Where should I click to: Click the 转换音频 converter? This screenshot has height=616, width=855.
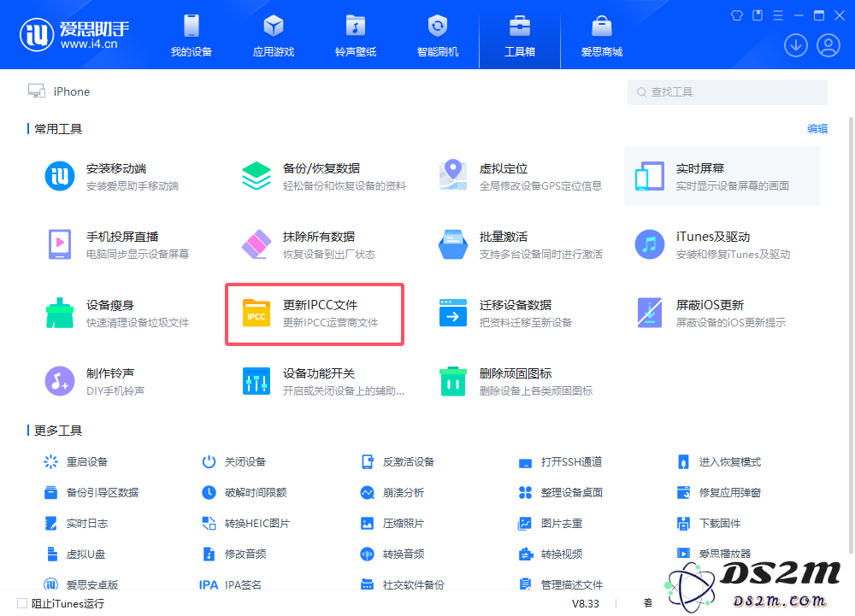(x=392, y=554)
